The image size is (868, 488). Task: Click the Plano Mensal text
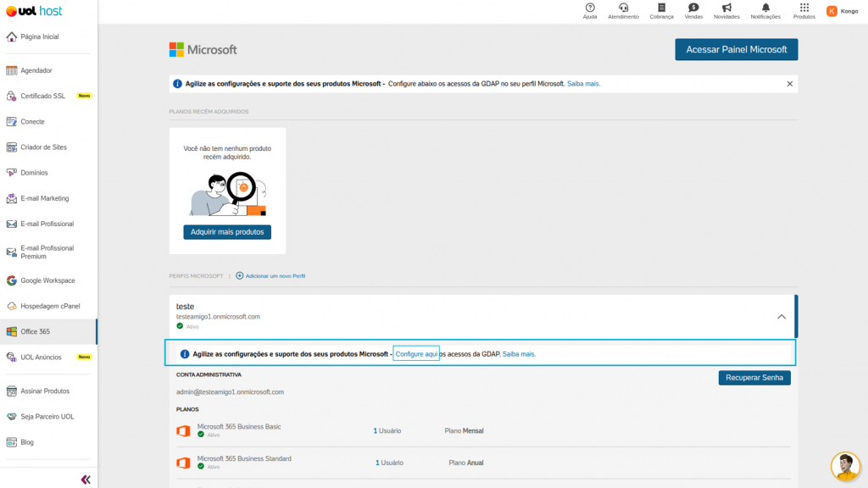click(464, 431)
